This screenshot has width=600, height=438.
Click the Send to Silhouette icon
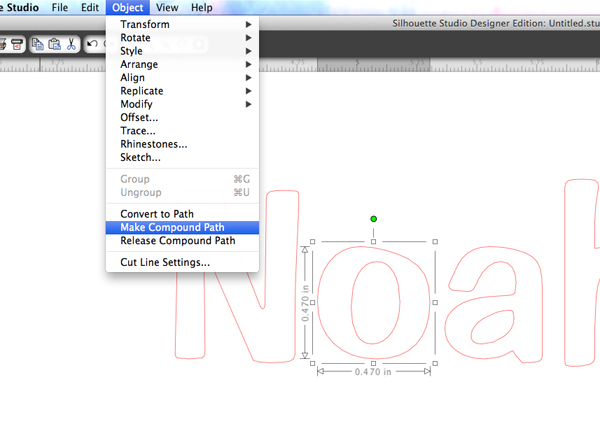[x=17, y=44]
